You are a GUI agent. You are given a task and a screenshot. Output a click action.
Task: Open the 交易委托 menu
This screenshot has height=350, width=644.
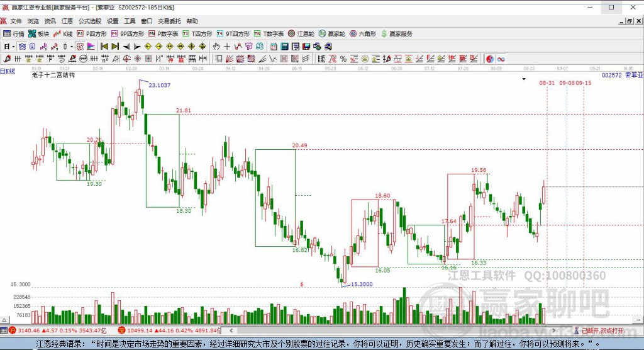click(169, 21)
